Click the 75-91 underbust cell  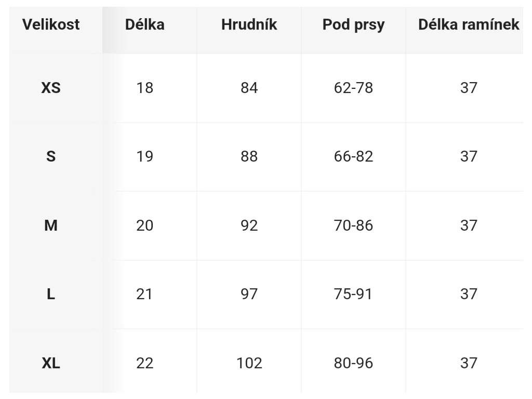pos(353,294)
